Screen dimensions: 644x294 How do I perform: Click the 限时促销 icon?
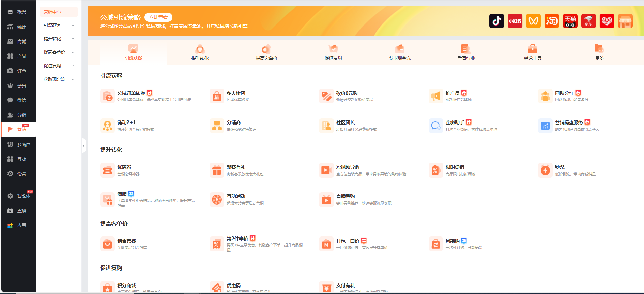click(x=436, y=170)
